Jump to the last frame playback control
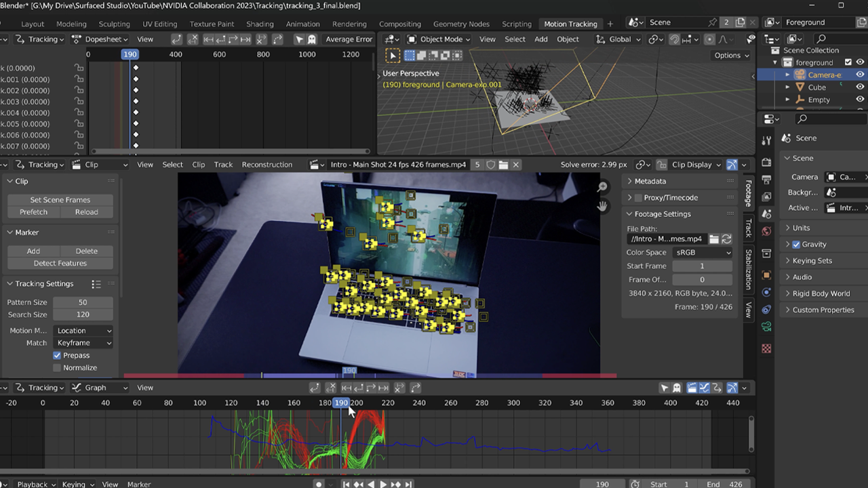Image resolution: width=868 pixels, height=488 pixels. pyautogui.click(x=409, y=485)
